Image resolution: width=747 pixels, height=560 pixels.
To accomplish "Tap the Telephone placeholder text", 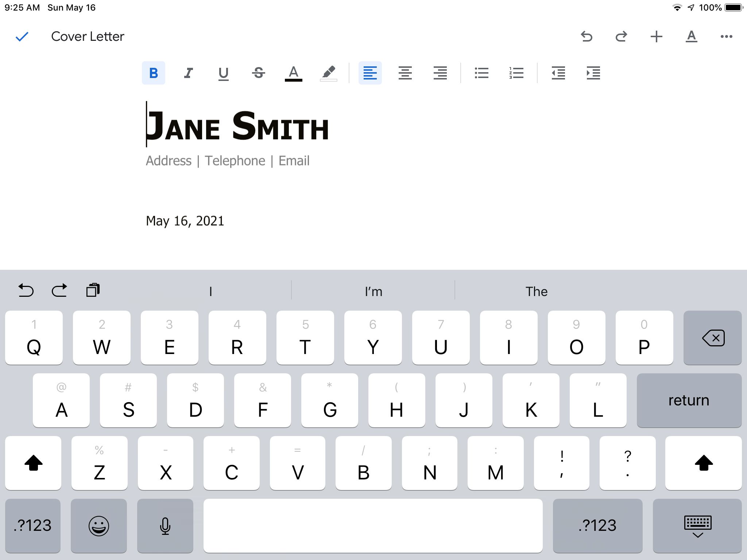I will (x=235, y=161).
